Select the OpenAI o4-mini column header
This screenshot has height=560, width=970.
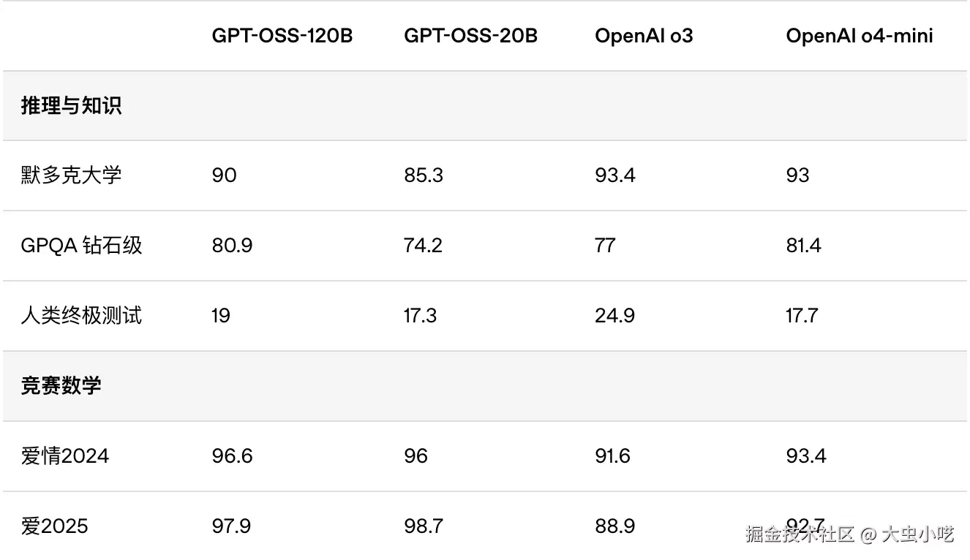860,36
